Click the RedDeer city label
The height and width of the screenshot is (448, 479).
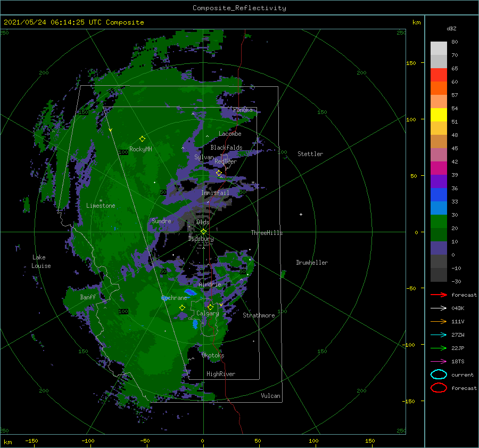tap(226, 161)
